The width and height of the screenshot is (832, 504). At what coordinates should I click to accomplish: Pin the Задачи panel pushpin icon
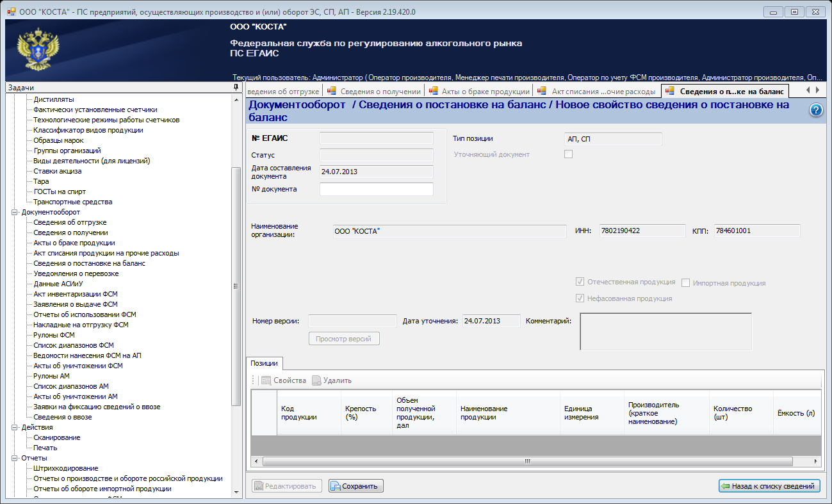coord(236,88)
